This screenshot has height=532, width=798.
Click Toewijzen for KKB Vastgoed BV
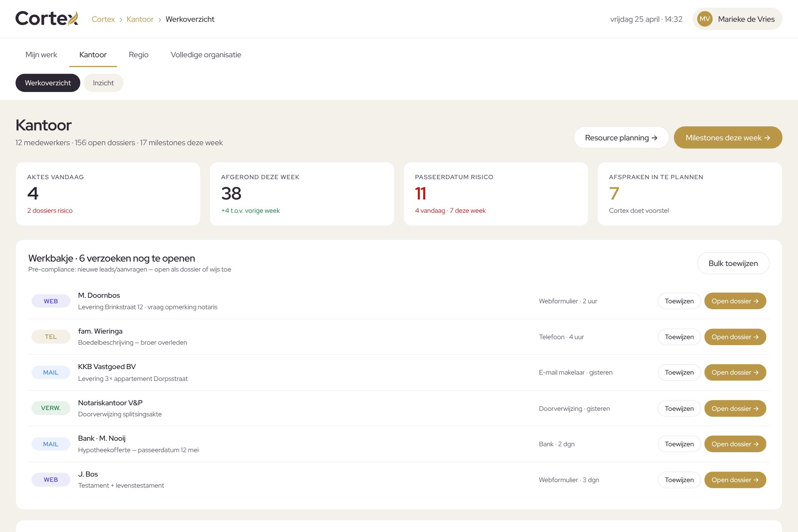679,372
